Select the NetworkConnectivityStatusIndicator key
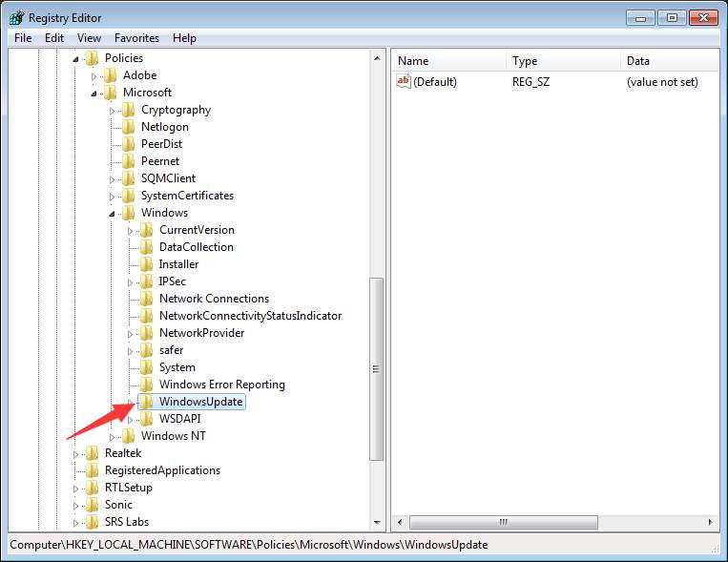Viewport: 728px width, 562px height. 250,316
